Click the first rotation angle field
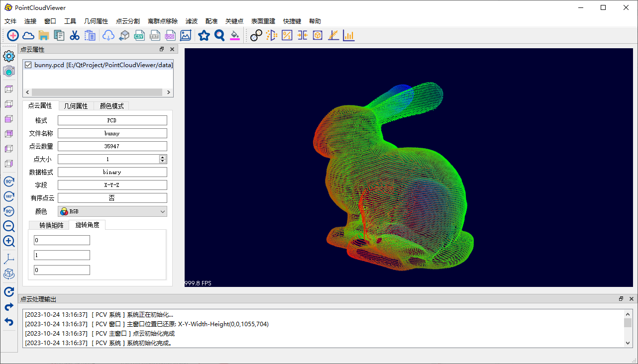 [x=62, y=240]
